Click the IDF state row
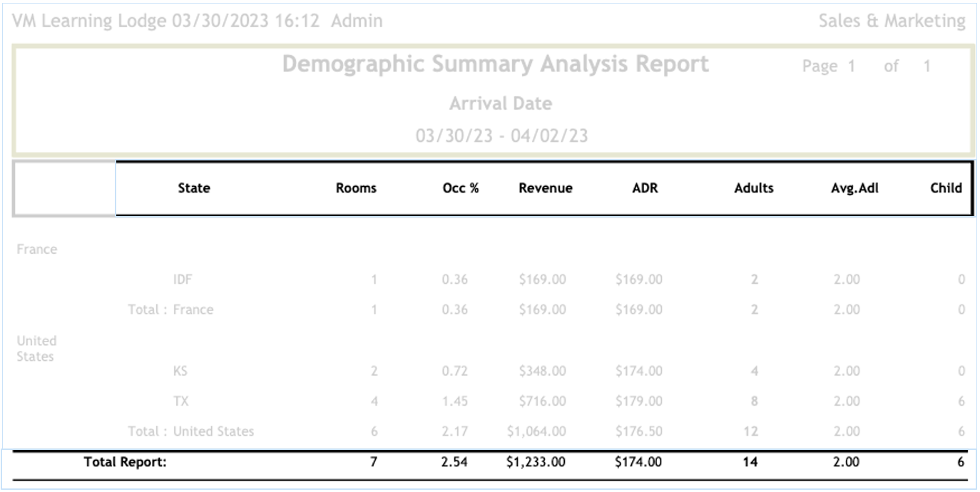Viewport: 980px width, 492px height. coord(183,280)
